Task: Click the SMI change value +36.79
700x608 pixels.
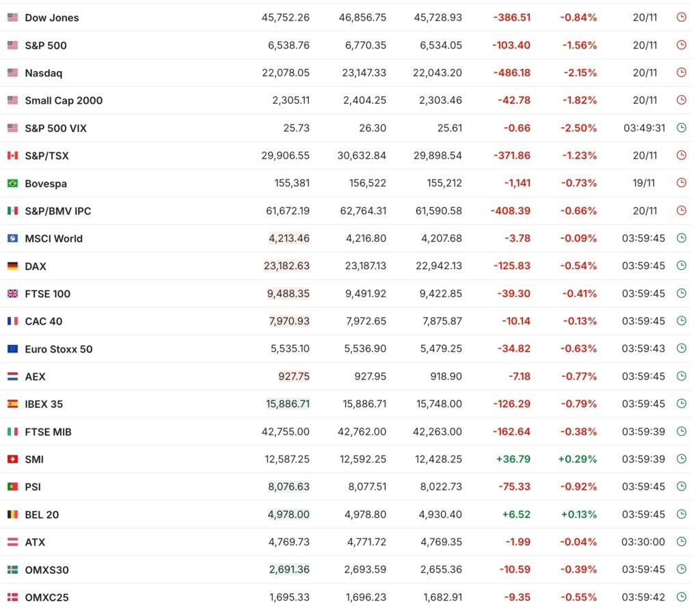Action: tap(513, 459)
